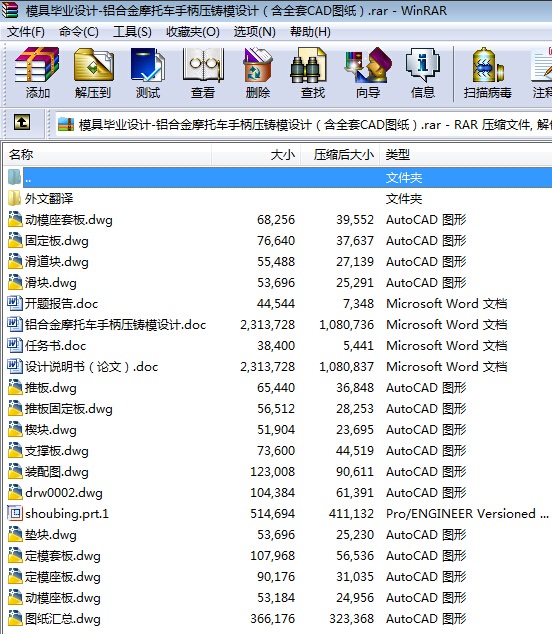552x634 pixels.
Task: Click the size value 38,400
Action: [x=276, y=345]
